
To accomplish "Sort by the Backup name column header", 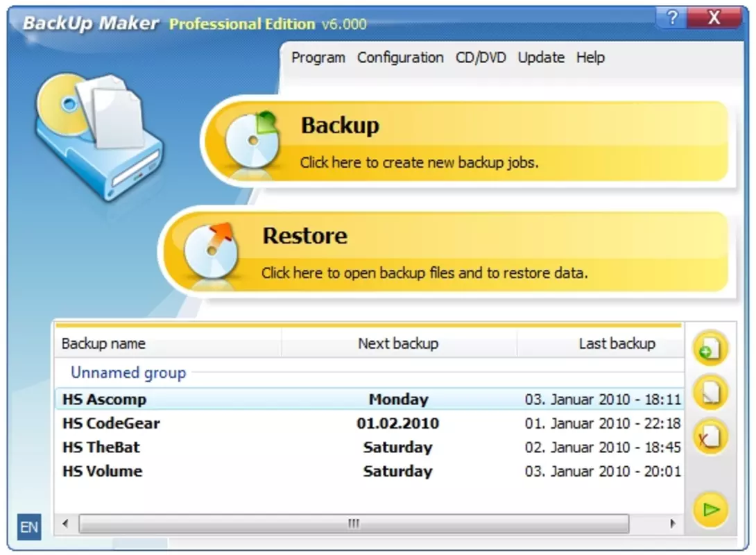I will tap(168, 343).
